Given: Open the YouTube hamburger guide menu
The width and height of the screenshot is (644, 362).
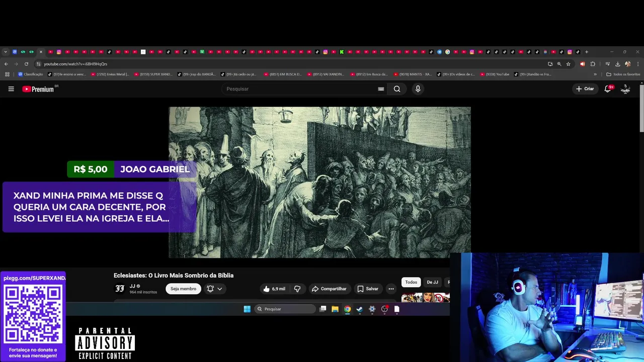Looking at the screenshot, I should tap(11, 89).
